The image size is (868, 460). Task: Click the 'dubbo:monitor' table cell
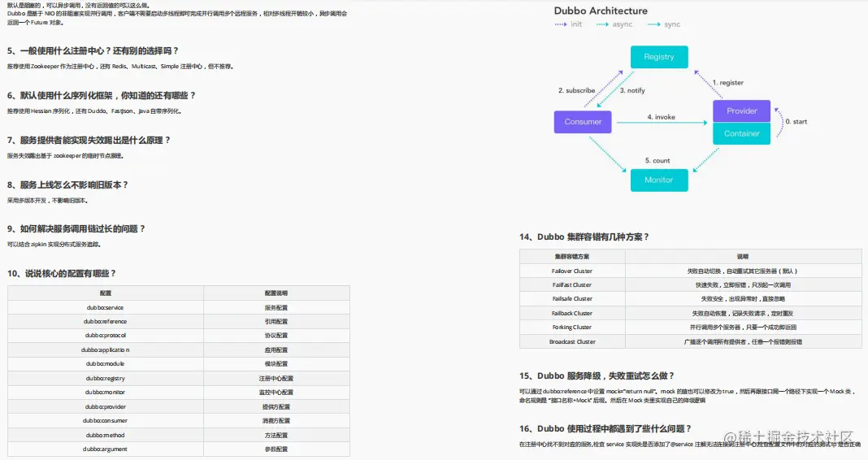coord(105,392)
